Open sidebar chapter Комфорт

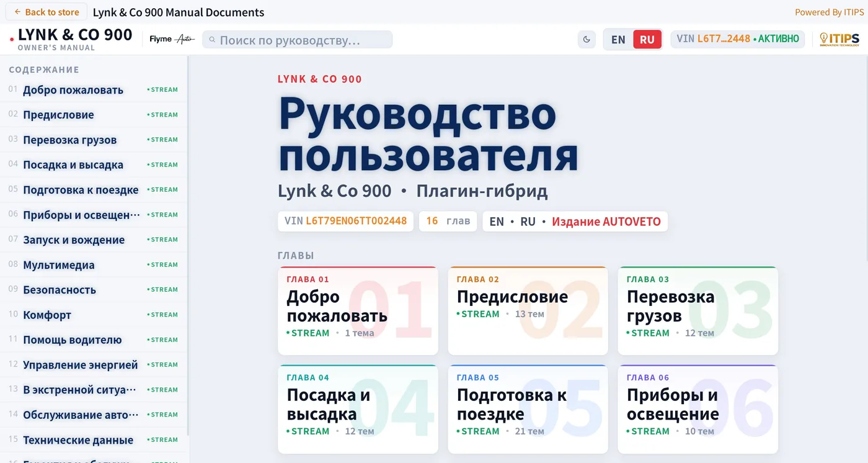tap(94, 315)
